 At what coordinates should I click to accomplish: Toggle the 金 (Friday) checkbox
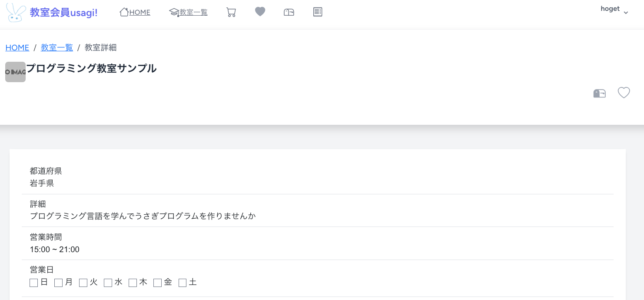(x=158, y=283)
